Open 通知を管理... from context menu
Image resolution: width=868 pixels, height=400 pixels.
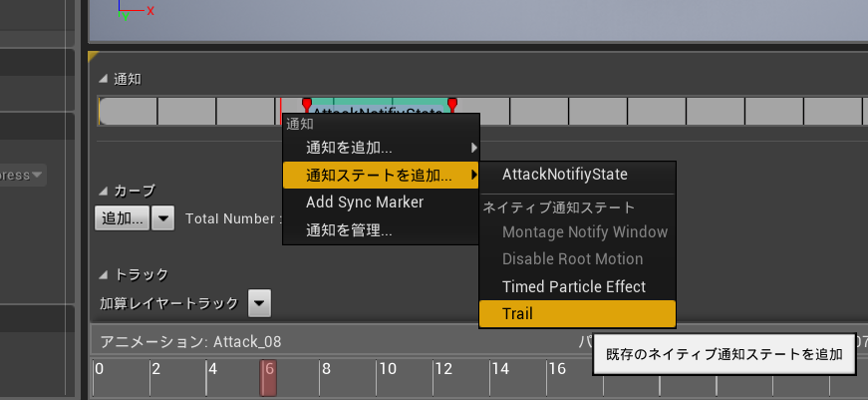(381, 229)
